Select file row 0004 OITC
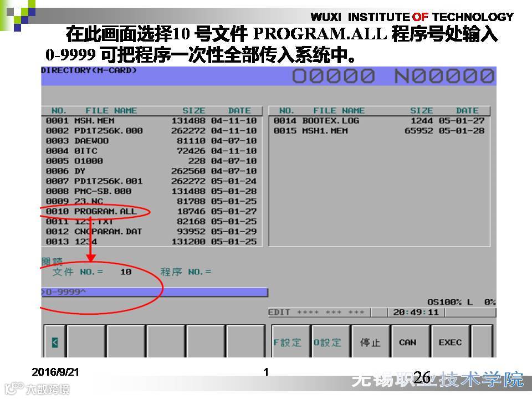Viewport: 532px width, 399px height. click(151, 151)
